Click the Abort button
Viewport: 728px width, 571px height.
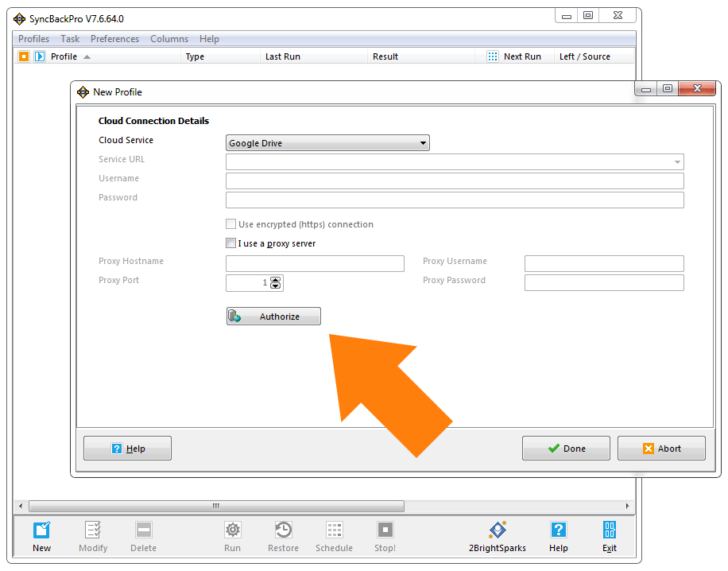coord(661,449)
